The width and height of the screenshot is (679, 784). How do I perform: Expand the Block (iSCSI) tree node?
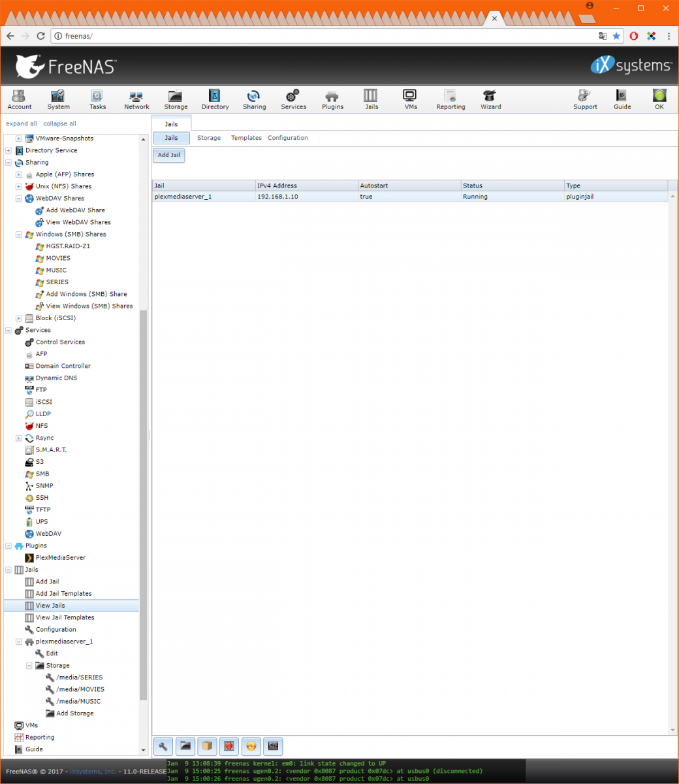(19, 318)
